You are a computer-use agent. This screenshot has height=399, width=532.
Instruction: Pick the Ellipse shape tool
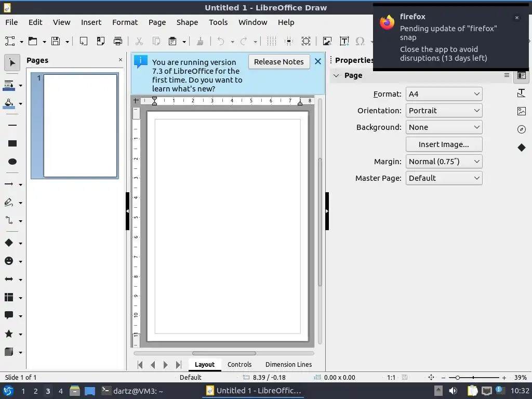point(12,162)
